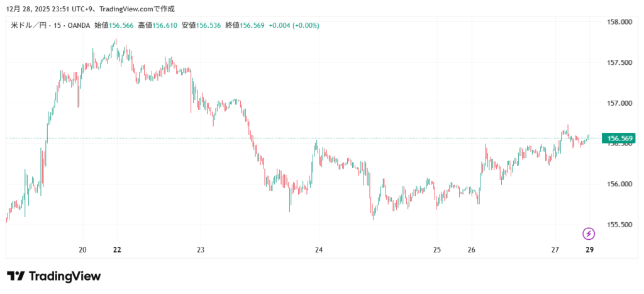Click the 158.000 price axis label
Image resolution: width=644 pixels, height=294 pixels.
coord(618,22)
